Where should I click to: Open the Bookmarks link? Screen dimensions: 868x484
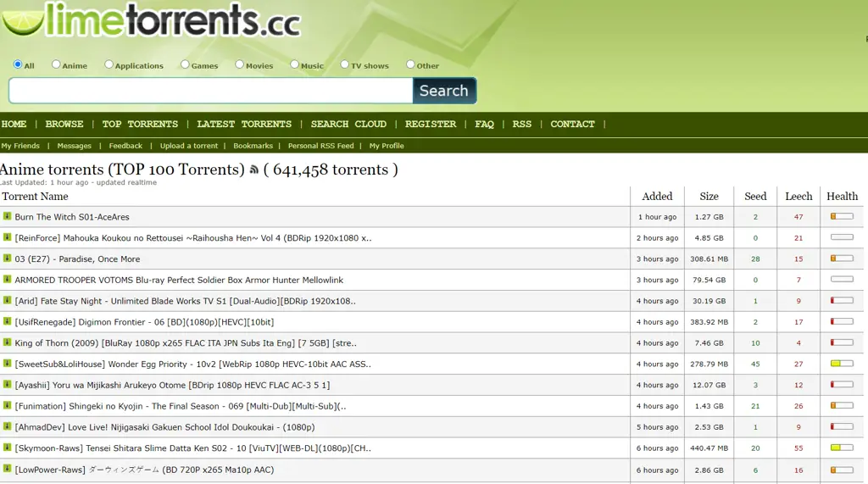[253, 146]
